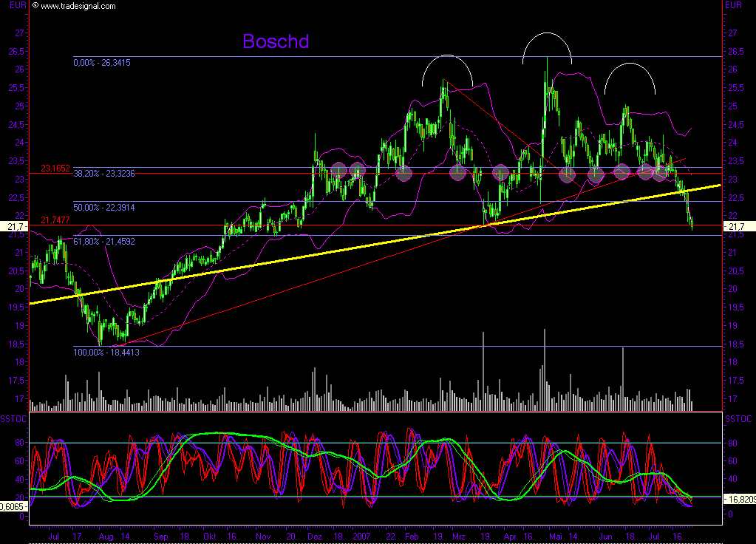Click the 50,00% - 22,3914 Fibonacci level label

pyautogui.click(x=103, y=208)
